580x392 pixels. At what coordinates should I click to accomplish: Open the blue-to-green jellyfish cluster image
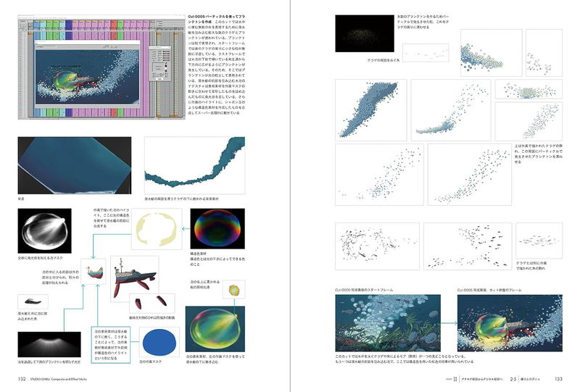pos(492,53)
